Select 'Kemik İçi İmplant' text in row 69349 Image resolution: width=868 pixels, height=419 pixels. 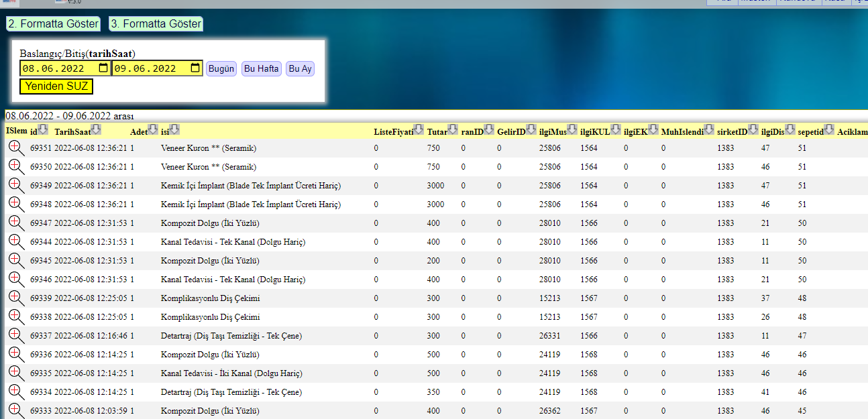(193, 185)
